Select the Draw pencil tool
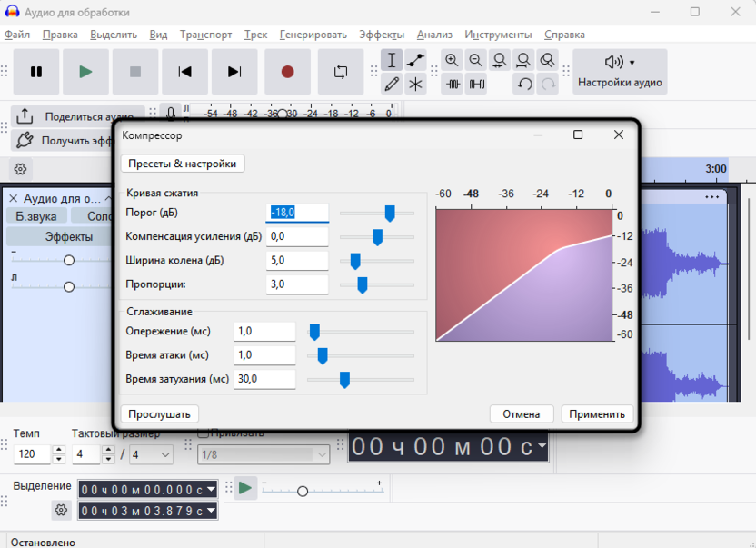 pyautogui.click(x=392, y=85)
